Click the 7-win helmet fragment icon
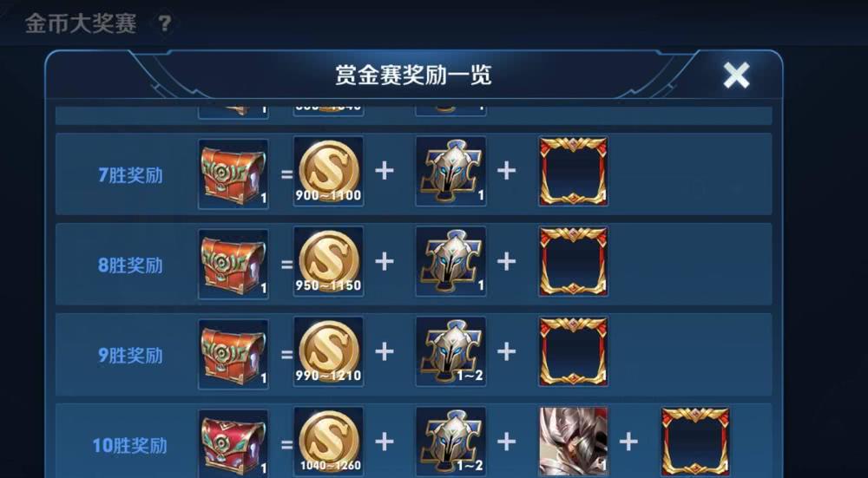Viewport: 868px width, 478px height. pos(450,172)
